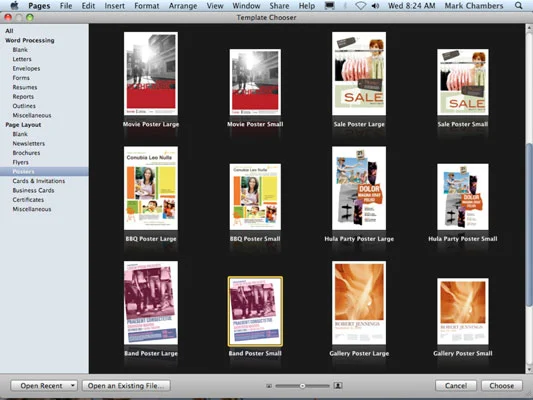Click the small thumbnail size icon
533x400 pixels.
tap(269, 386)
